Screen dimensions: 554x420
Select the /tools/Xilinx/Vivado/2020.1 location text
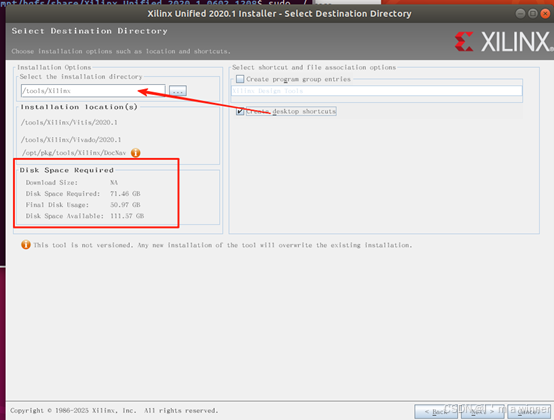[71, 140]
